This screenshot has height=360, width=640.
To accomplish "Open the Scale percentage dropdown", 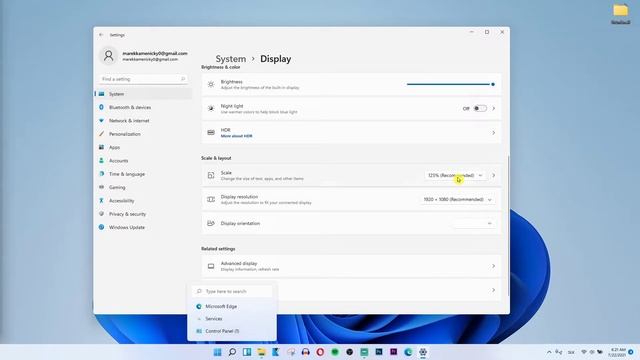I will (455, 176).
